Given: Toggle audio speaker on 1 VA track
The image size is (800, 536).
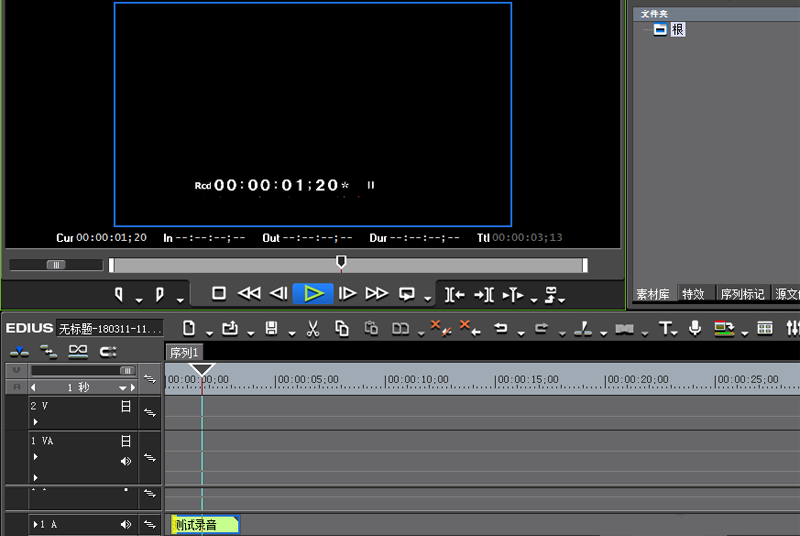Looking at the screenshot, I should point(126,461).
